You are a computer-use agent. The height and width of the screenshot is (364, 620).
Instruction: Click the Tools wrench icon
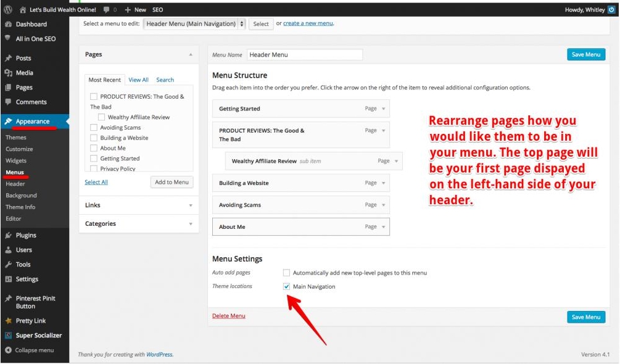click(8, 265)
